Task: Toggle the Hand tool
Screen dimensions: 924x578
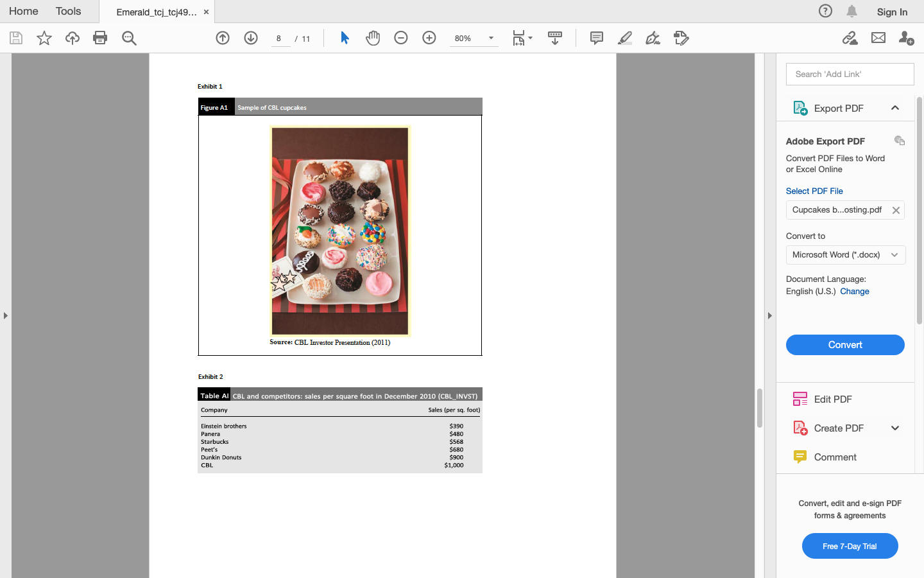Action: (373, 38)
